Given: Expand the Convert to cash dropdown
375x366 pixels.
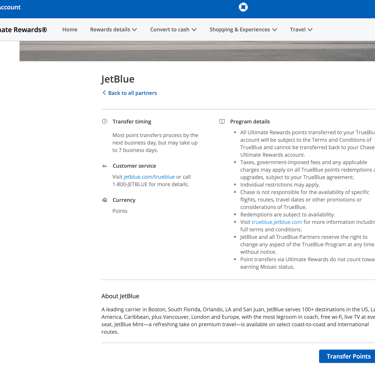Looking at the screenshot, I should point(173,29).
